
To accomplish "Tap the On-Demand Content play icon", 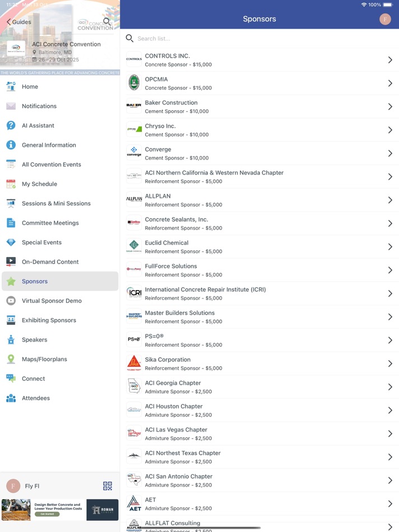I will click(11, 262).
